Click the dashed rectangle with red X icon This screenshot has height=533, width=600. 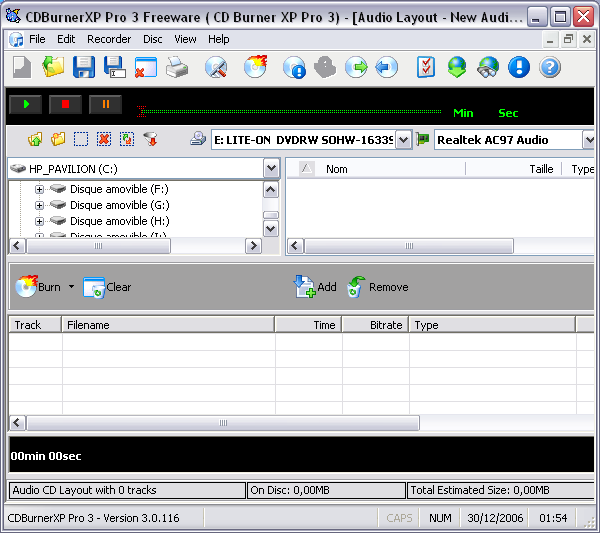(104, 139)
